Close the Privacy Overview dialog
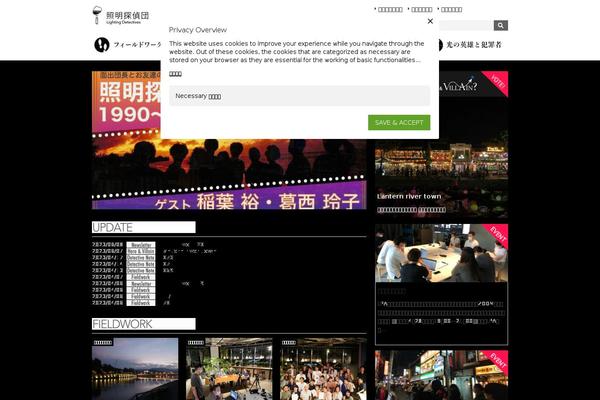 tap(430, 21)
